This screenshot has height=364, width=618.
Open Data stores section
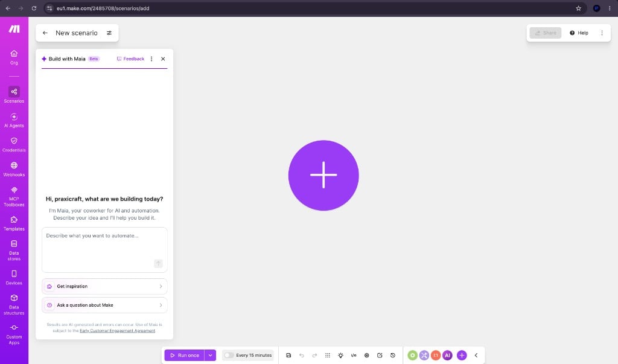[14, 251]
